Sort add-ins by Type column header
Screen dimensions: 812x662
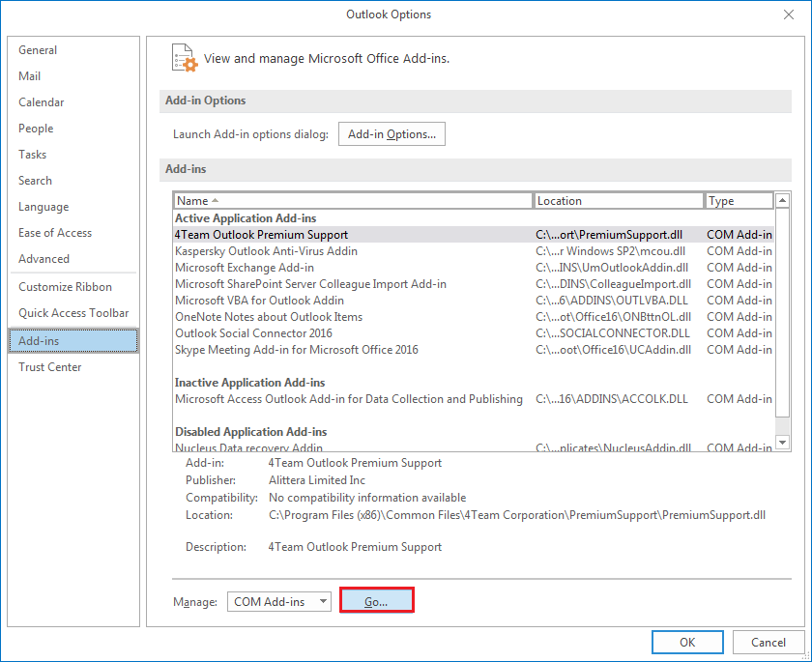point(739,201)
